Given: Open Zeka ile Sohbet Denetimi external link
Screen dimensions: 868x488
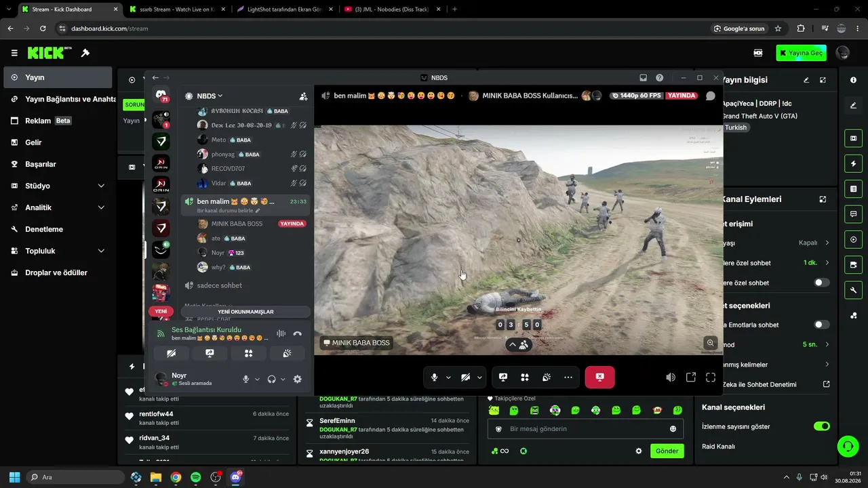Looking at the screenshot, I should point(826,384).
